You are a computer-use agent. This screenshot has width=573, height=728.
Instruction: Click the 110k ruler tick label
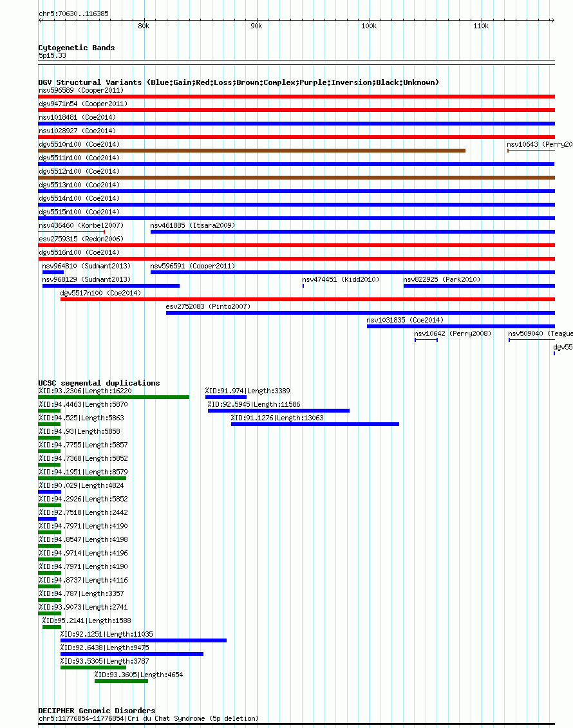pos(481,26)
